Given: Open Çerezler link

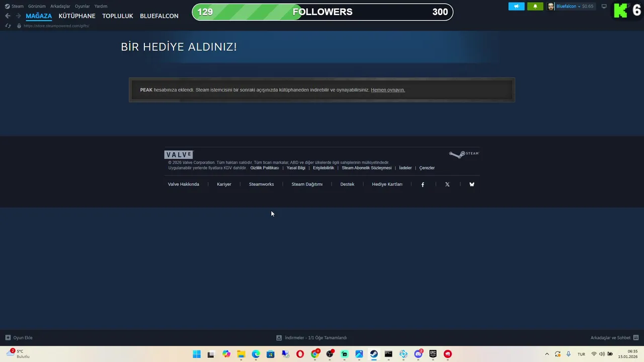Looking at the screenshot, I should [427, 168].
